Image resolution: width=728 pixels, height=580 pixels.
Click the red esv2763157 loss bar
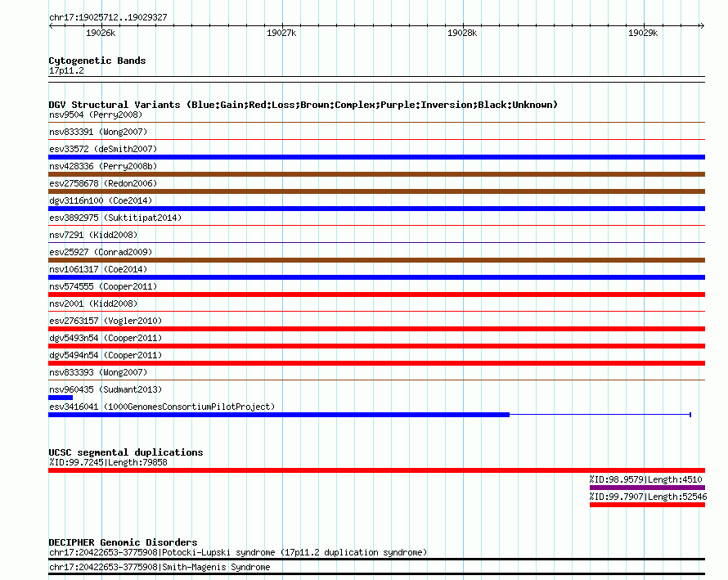376,329
